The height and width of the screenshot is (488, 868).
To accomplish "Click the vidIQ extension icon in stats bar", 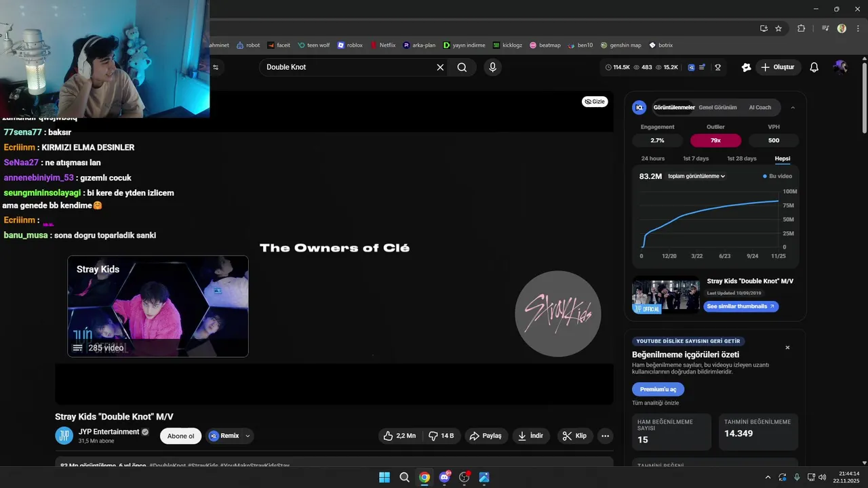I will click(691, 67).
